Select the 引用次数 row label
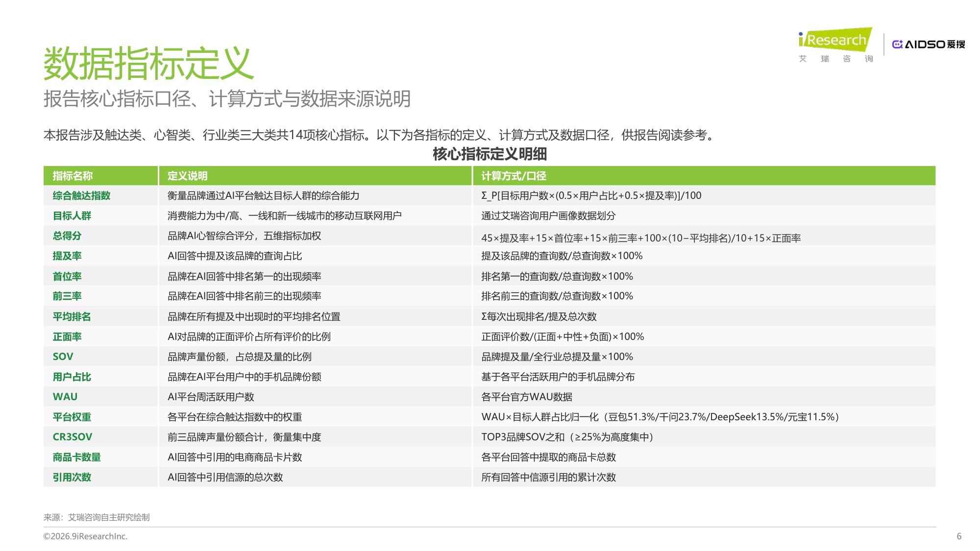 [x=72, y=477]
